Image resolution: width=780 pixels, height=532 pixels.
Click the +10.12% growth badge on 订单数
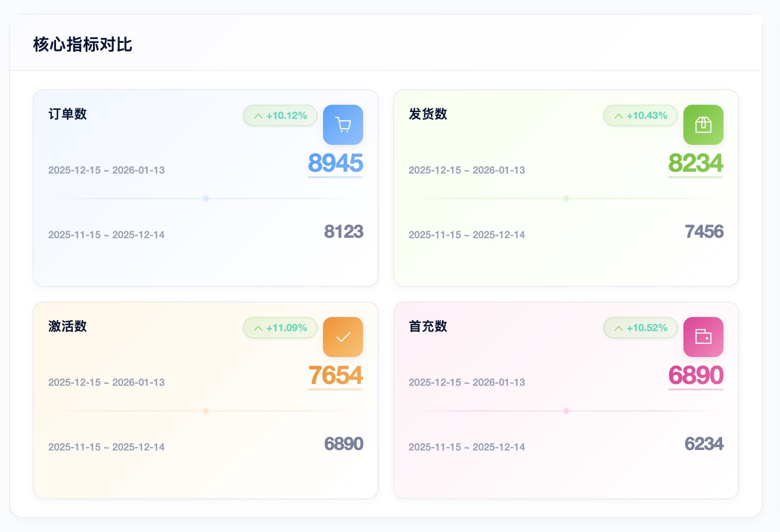(279, 116)
